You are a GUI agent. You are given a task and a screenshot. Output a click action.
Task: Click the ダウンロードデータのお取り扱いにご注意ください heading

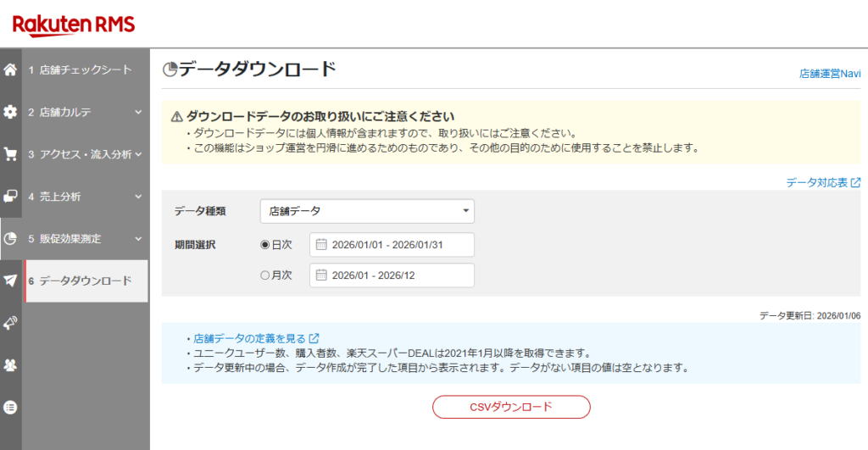tap(320, 117)
